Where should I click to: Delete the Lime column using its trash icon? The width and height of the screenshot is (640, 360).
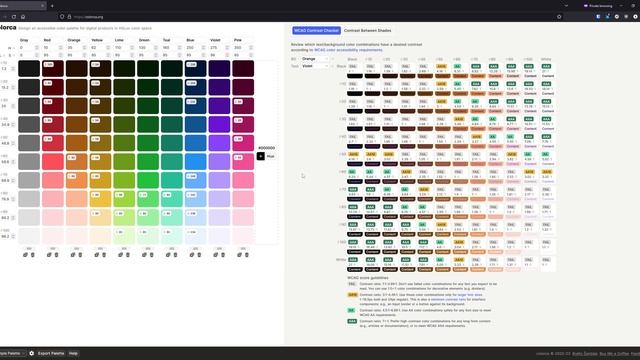[128, 255]
